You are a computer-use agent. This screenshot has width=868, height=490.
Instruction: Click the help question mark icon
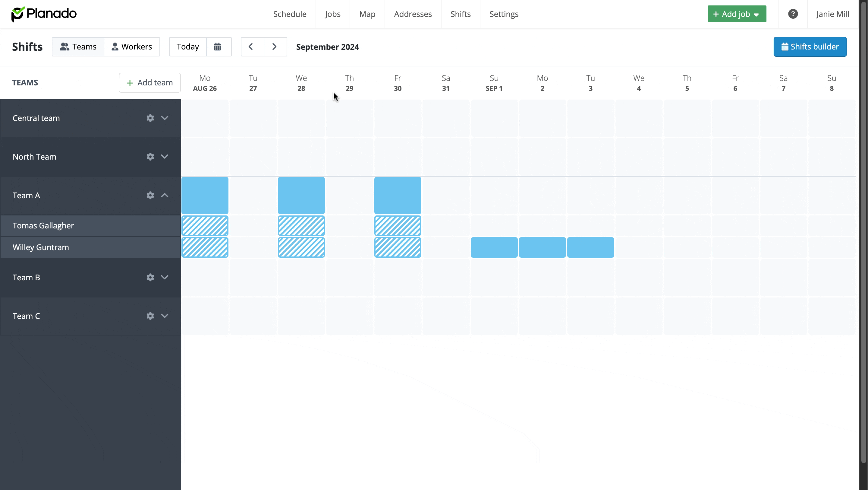pyautogui.click(x=793, y=14)
